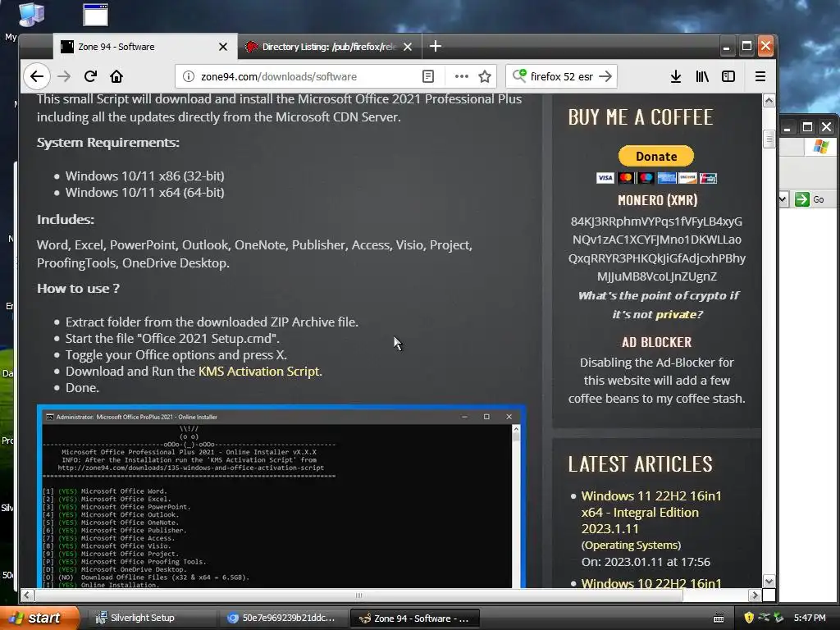Close the Directory Listing tab
Screen dimensions: 840x630
point(408,47)
